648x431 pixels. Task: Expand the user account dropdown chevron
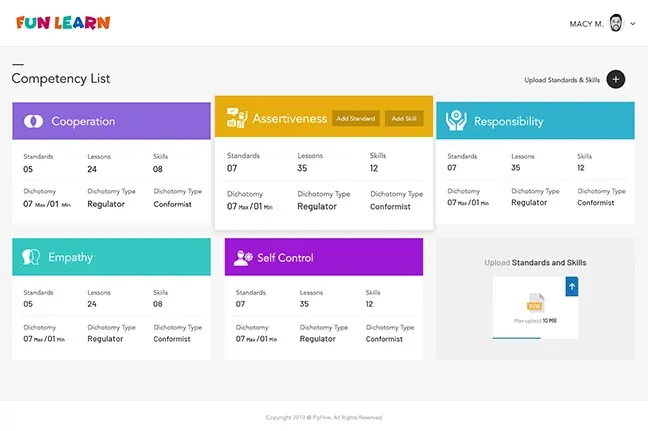(633, 24)
